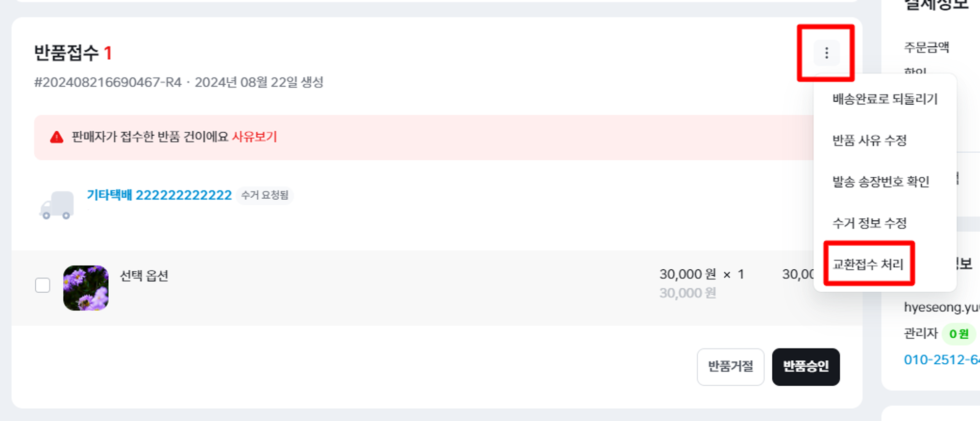
Task: Toggle the 선택 옵션 item checkbox
Action: pos(43,285)
